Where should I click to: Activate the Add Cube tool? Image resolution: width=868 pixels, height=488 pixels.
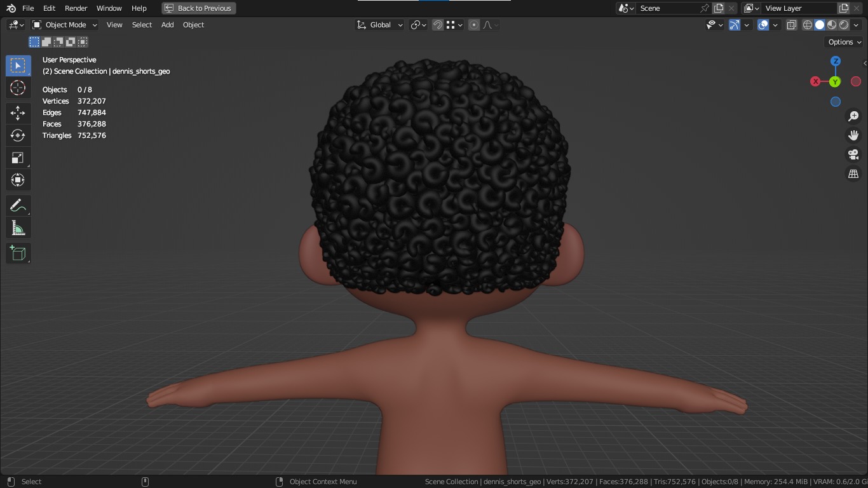(18, 253)
